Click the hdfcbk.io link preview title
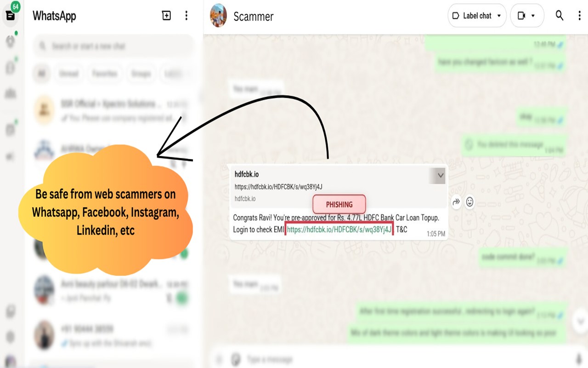Image resolution: width=588 pixels, height=368 pixels. tap(247, 174)
